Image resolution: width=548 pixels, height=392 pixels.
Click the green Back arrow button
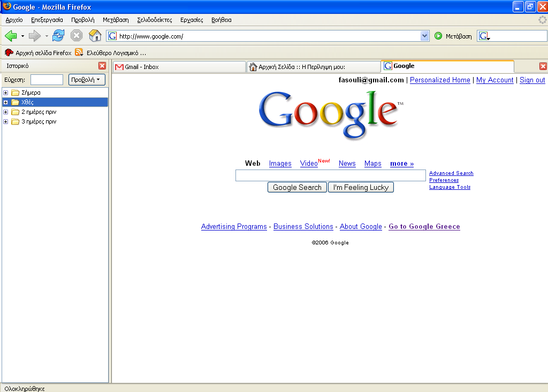tap(11, 36)
